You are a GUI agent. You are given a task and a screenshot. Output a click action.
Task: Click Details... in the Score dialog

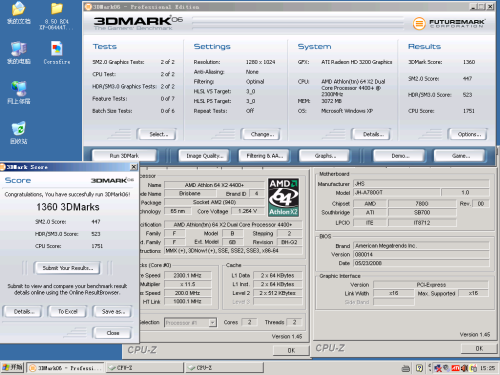(23, 312)
